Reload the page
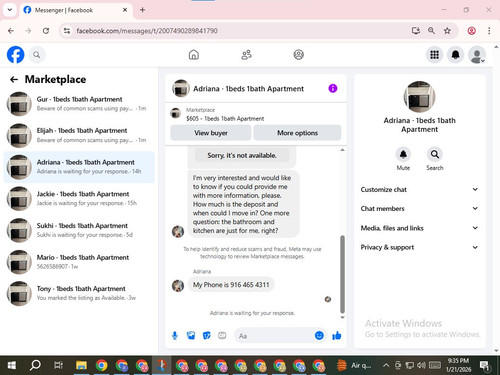Screen dimensions: 500x375 tap(46, 31)
